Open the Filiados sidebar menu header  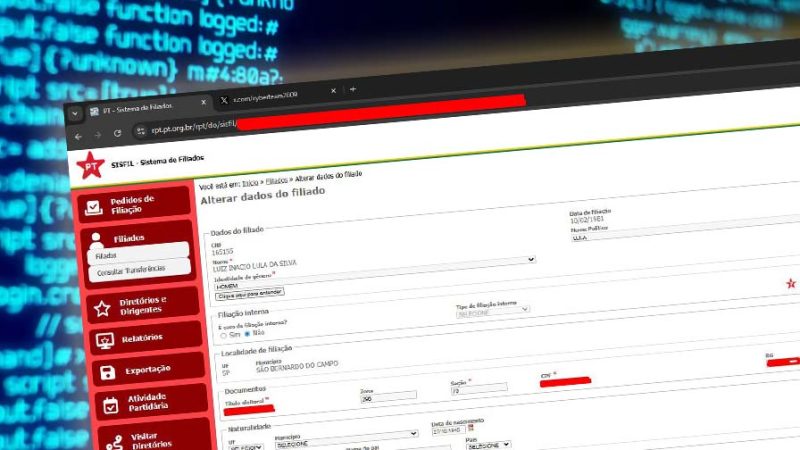point(129,238)
